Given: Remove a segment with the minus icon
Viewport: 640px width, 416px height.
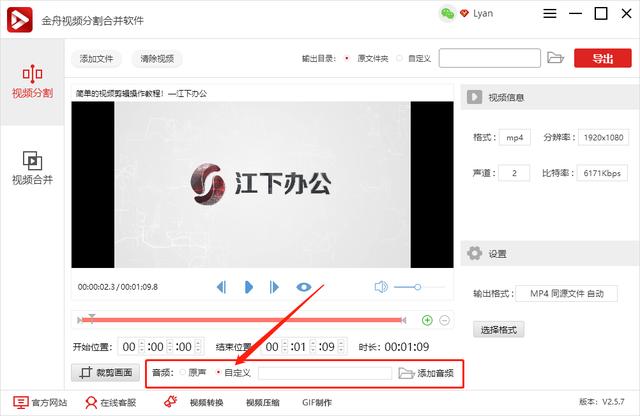Looking at the screenshot, I should point(444,320).
